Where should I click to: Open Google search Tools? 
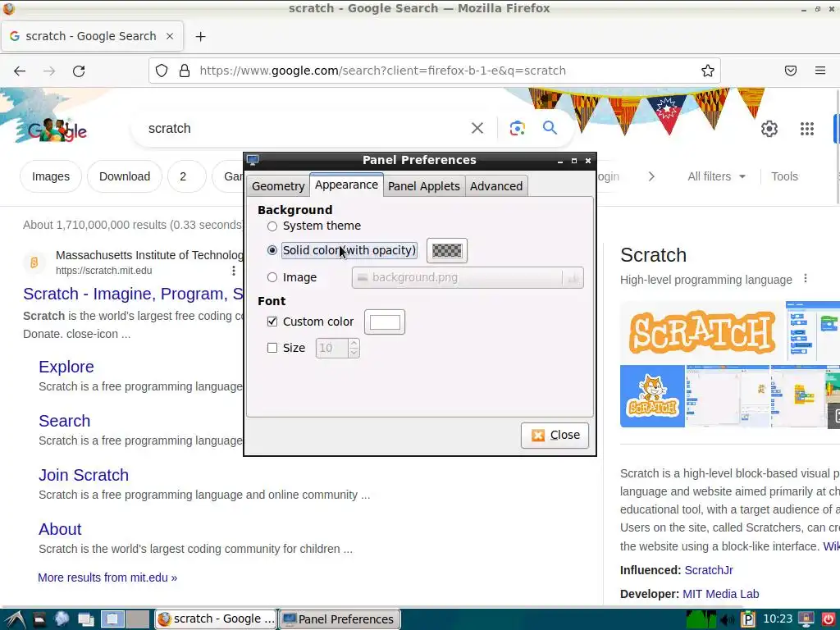pos(784,176)
